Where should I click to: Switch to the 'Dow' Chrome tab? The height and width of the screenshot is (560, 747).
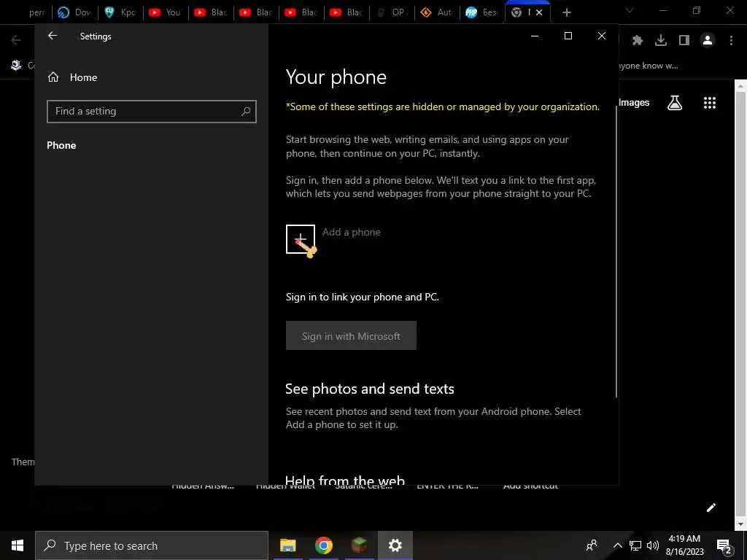75,12
